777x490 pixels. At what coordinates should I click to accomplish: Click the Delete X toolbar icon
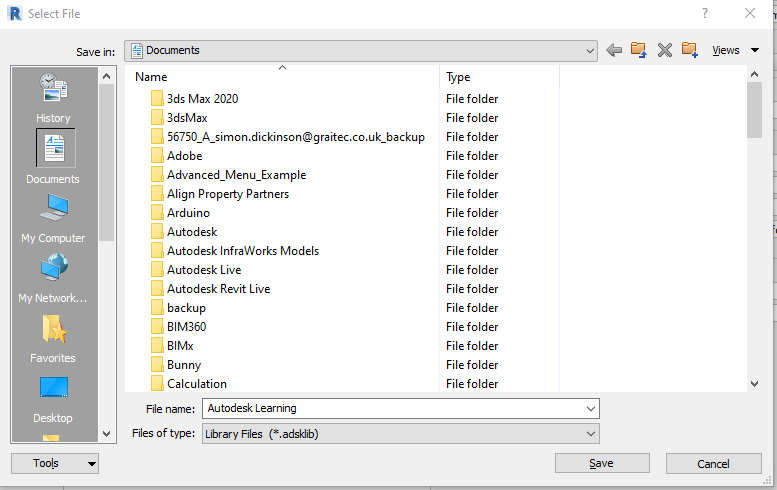665,50
